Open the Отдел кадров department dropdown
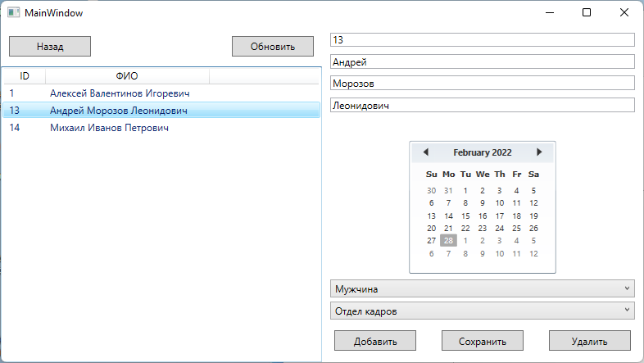 point(483,311)
